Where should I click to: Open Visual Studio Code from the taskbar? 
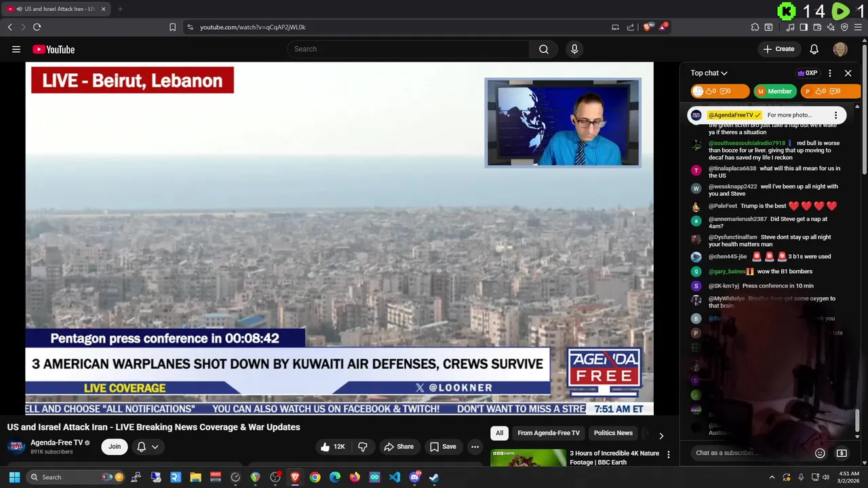394,477
